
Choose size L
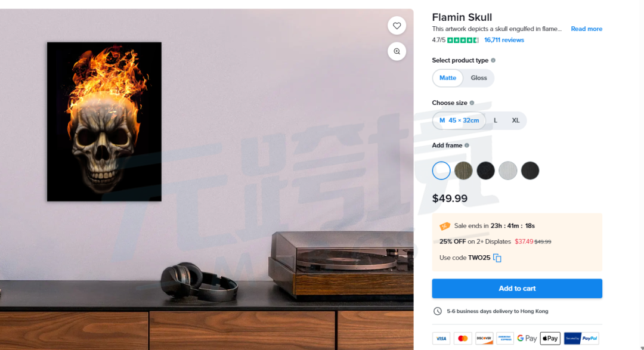tap(496, 121)
